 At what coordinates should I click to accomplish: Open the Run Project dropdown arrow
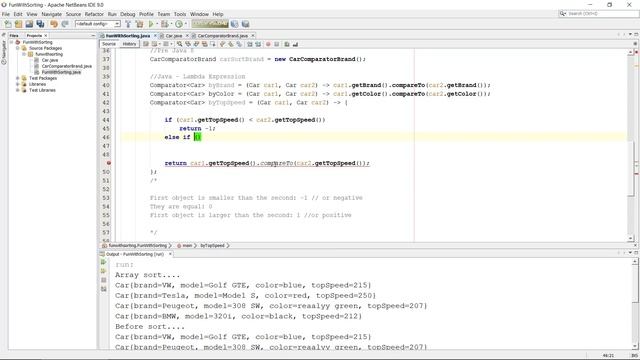[x=157, y=24]
